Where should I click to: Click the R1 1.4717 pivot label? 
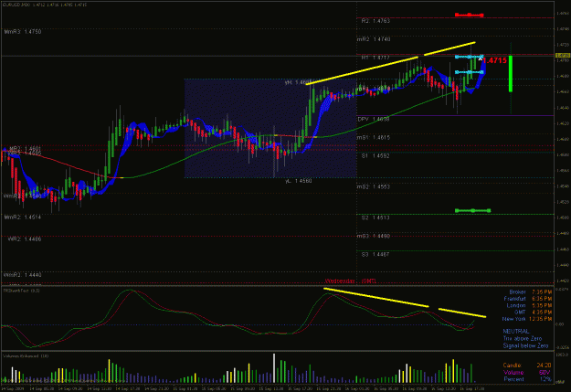coord(375,58)
